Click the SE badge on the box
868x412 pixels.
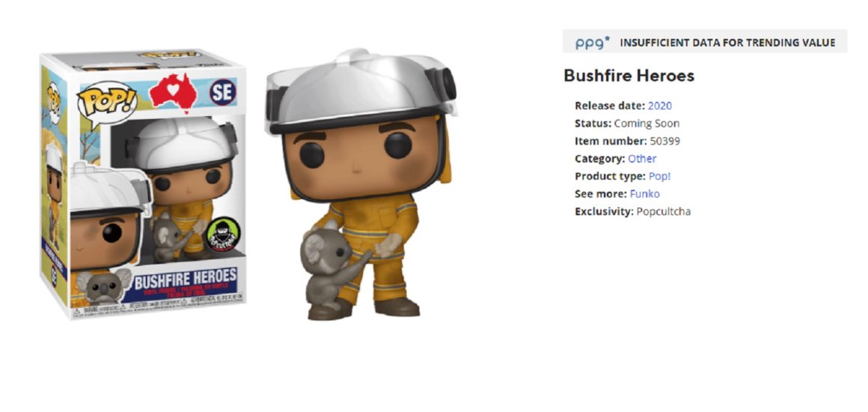pyautogui.click(x=223, y=91)
